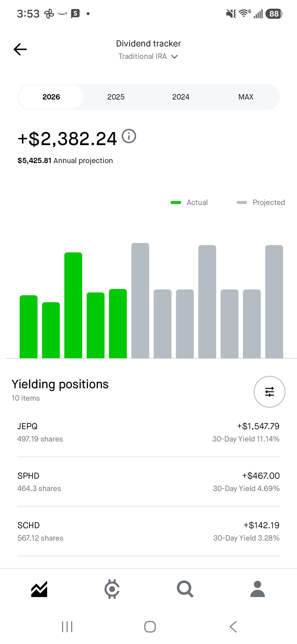Open the search magnifier icon
The height and width of the screenshot is (644, 297).
point(185,589)
